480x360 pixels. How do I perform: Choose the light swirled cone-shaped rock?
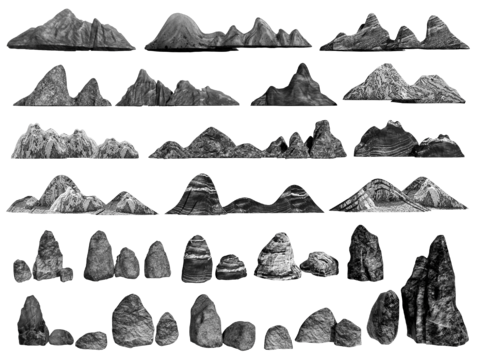pyautogui.click(x=277, y=256)
